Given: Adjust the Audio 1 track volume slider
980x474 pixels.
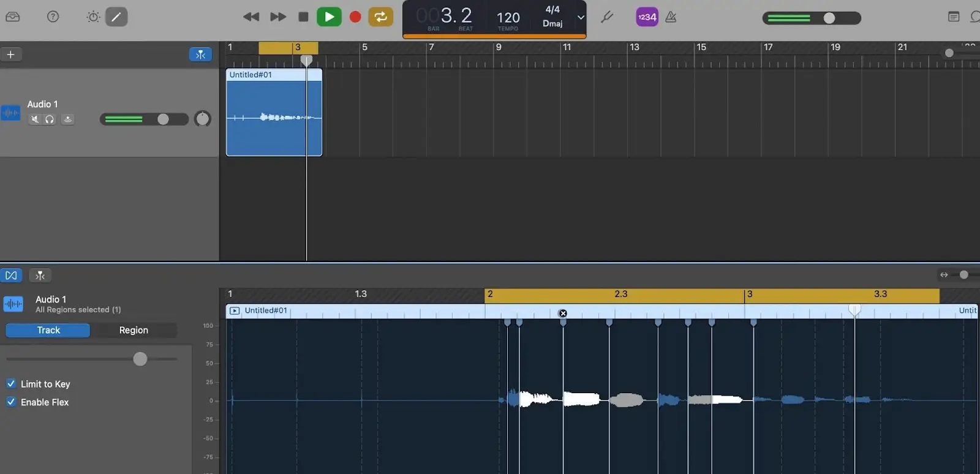Looking at the screenshot, I should pos(163,119).
